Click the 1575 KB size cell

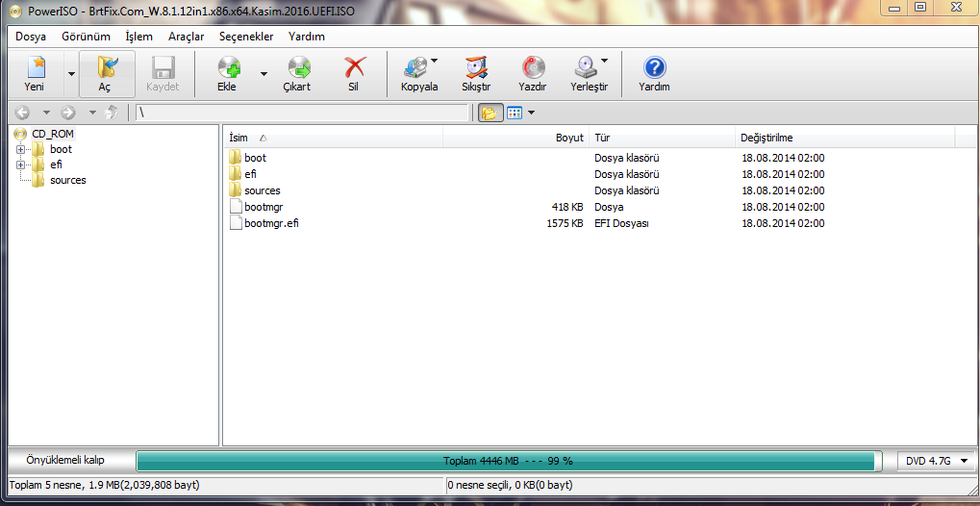click(x=565, y=223)
